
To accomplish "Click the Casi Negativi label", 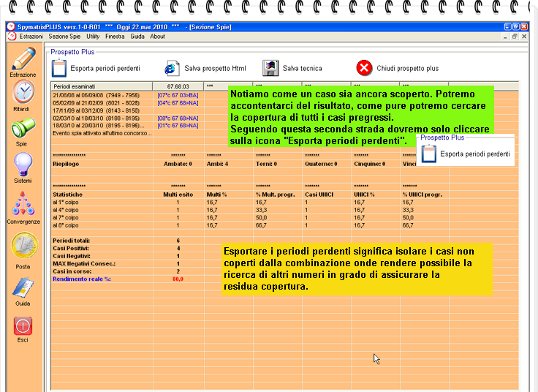I will (72, 256).
